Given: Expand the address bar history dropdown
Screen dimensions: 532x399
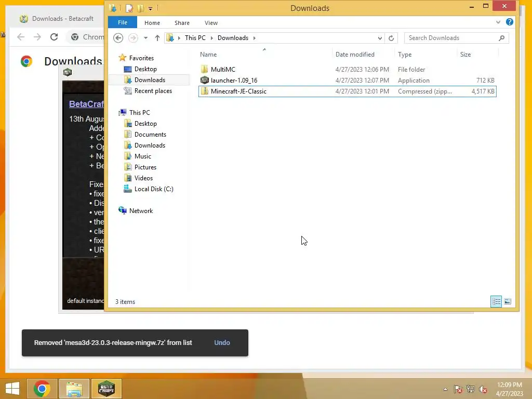Looking at the screenshot, I should (x=380, y=38).
